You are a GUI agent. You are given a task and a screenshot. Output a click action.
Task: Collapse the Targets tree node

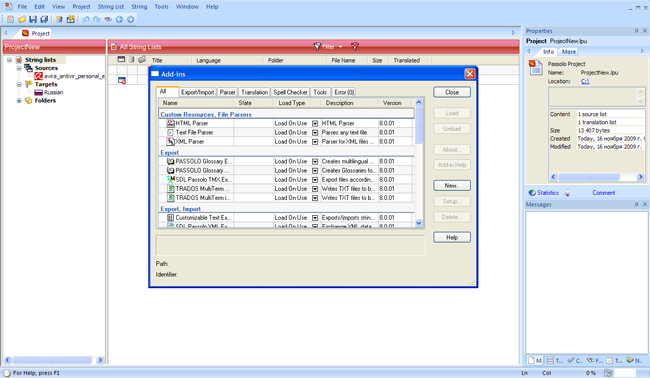(x=19, y=85)
